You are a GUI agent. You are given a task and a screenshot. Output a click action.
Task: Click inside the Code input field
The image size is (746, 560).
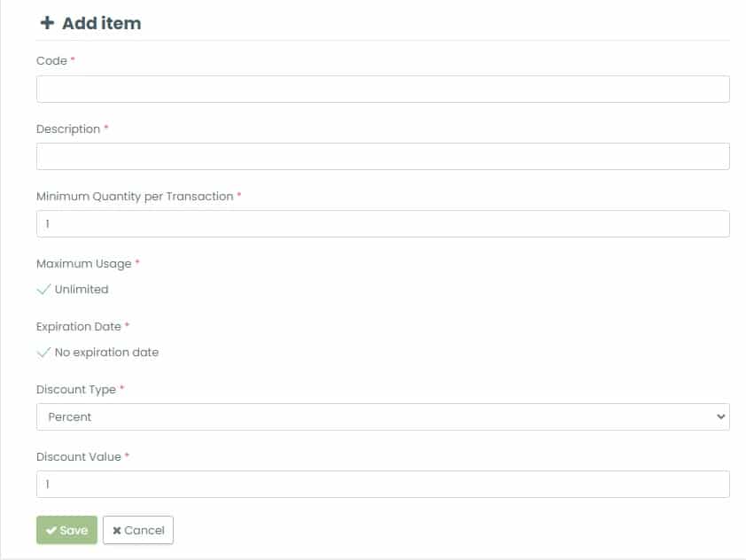pos(383,89)
